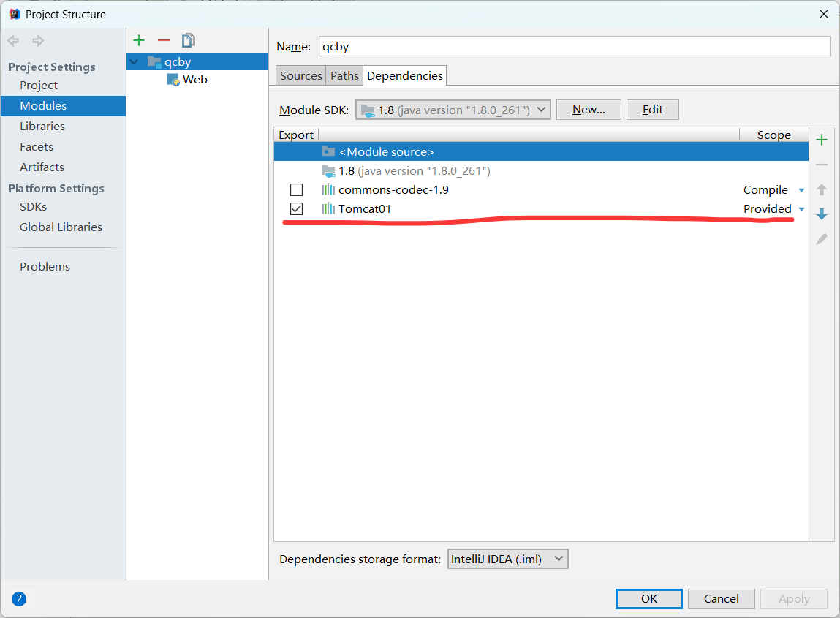840x618 pixels.
Task: Collapse the qcby module tree node
Action: (135, 62)
